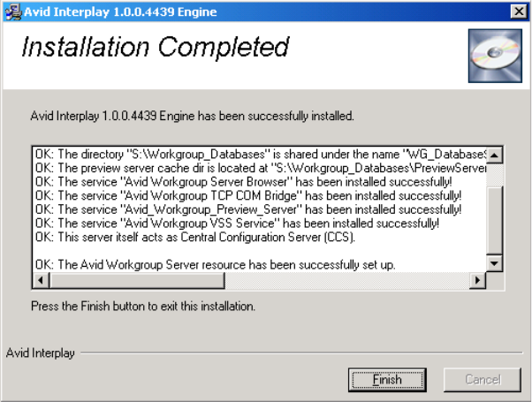
Task: Click the grayed-out Cancel button
Action: pos(483,379)
